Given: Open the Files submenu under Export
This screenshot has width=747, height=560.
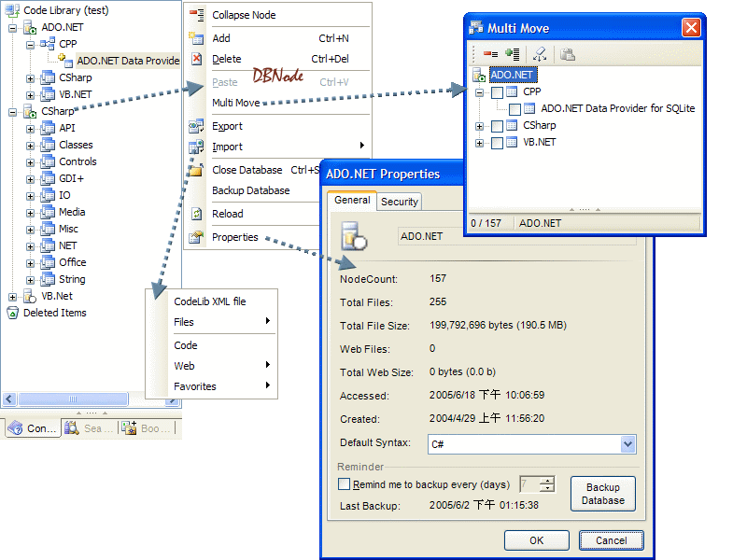Looking at the screenshot, I should point(222,322).
